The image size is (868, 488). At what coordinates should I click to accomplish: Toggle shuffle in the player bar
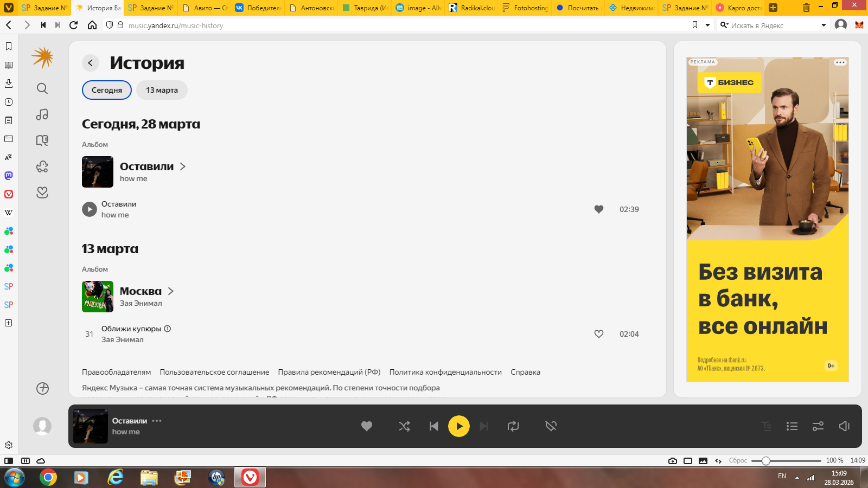[x=405, y=426]
